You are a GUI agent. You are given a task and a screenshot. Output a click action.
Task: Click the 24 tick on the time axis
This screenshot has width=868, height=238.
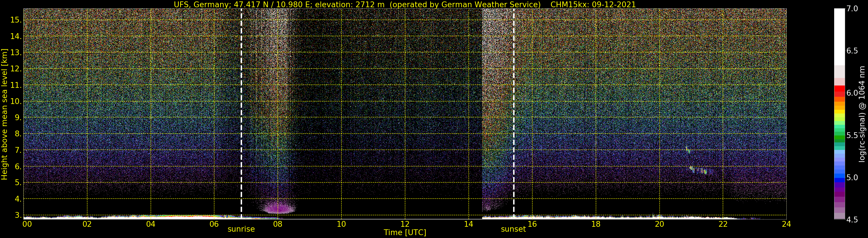(786, 224)
